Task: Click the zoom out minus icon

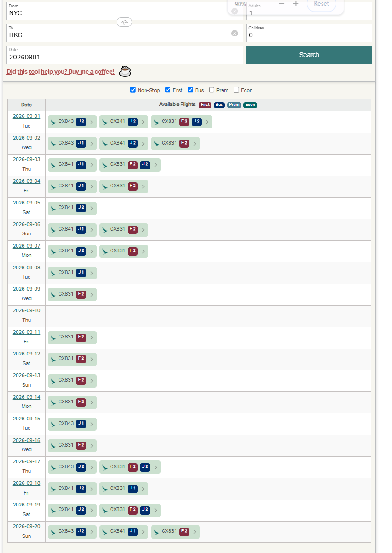Action: pyautogui.click(x=281, y=4)
